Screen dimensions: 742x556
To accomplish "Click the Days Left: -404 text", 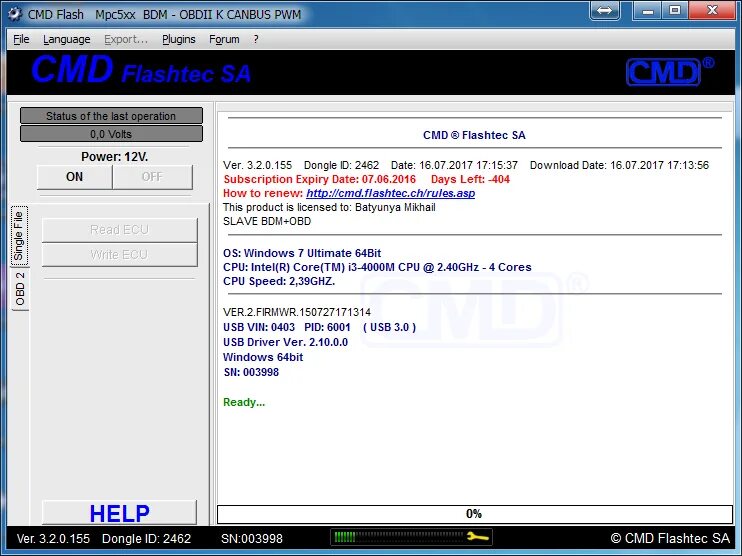I will pyautogui.click(x=470, y=179).
